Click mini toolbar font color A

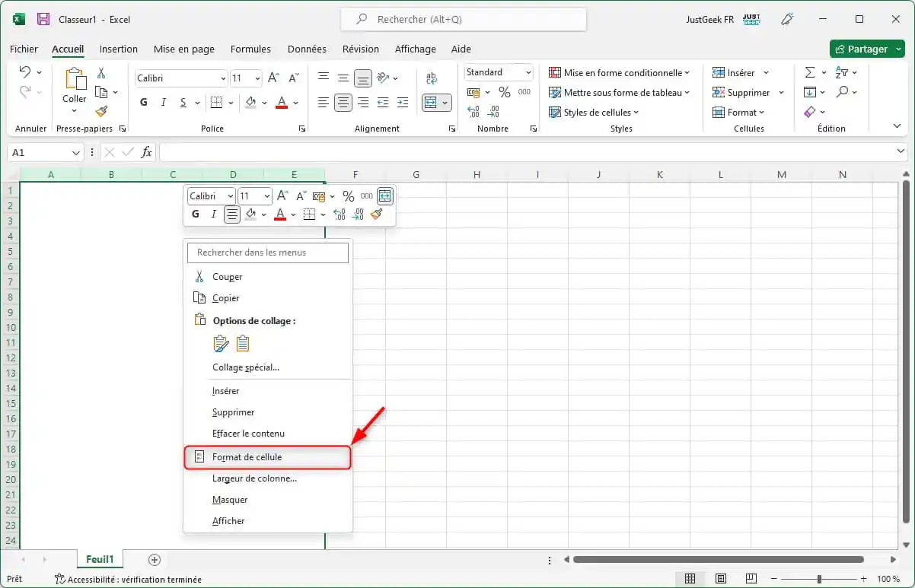(280, 215)
